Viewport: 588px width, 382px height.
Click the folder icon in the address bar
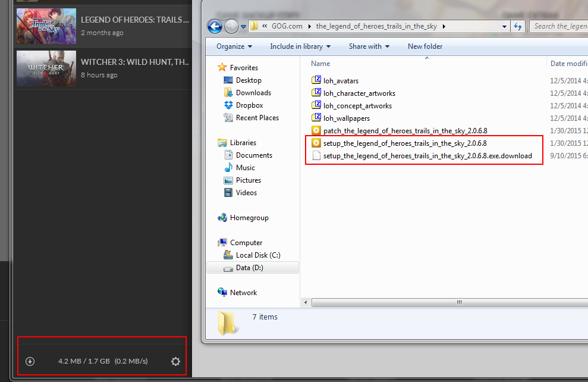[x=254, y=26]
